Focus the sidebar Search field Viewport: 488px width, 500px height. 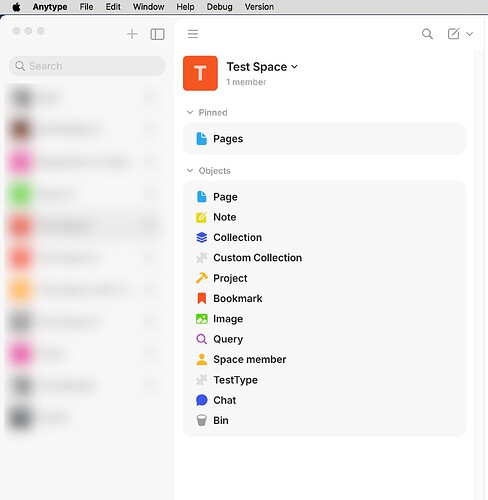click(87, 66)
